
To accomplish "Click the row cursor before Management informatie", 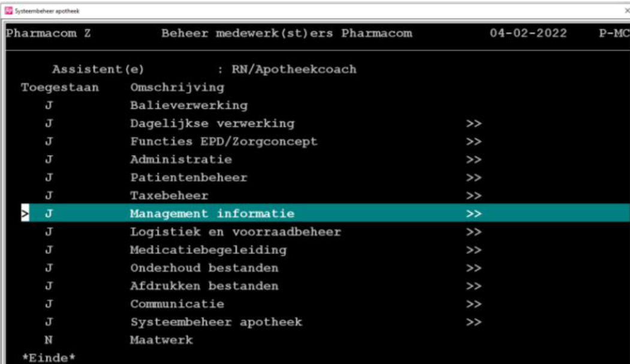I will coord(25,214).
